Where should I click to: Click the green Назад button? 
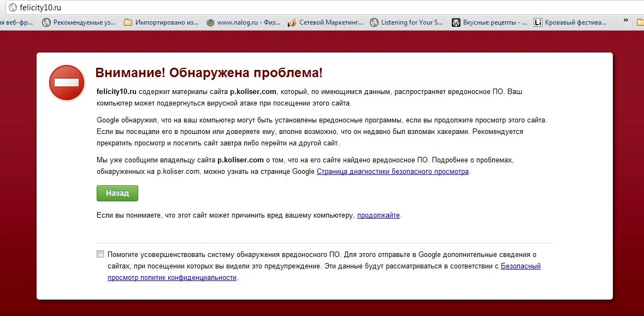(117, 193)
